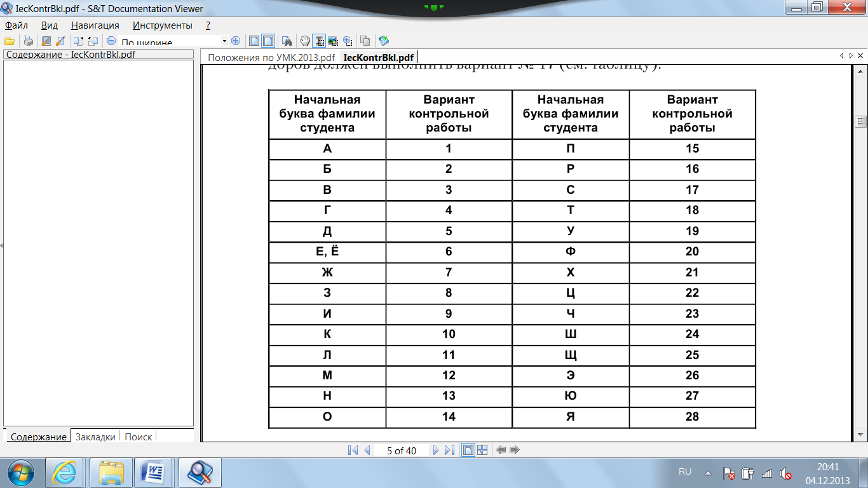Click the vertical scrollbar thumb

(x=860, y=122)
